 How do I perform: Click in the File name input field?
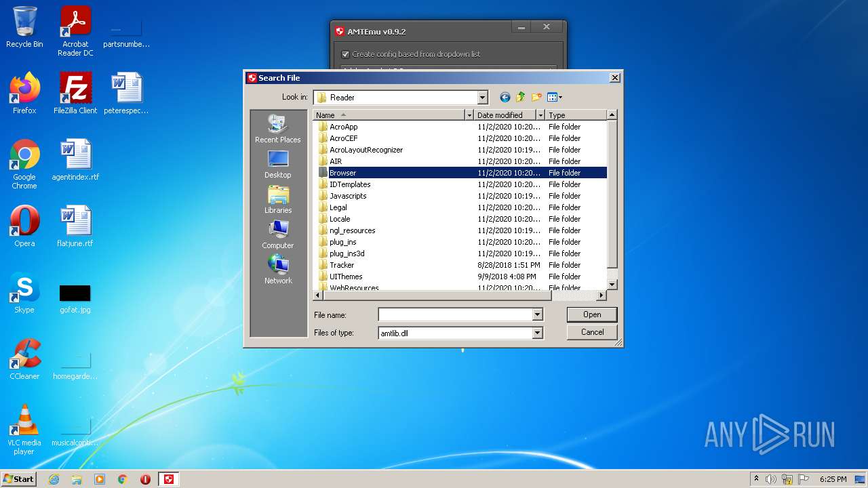pyautogui.click(x=455, y=314)
